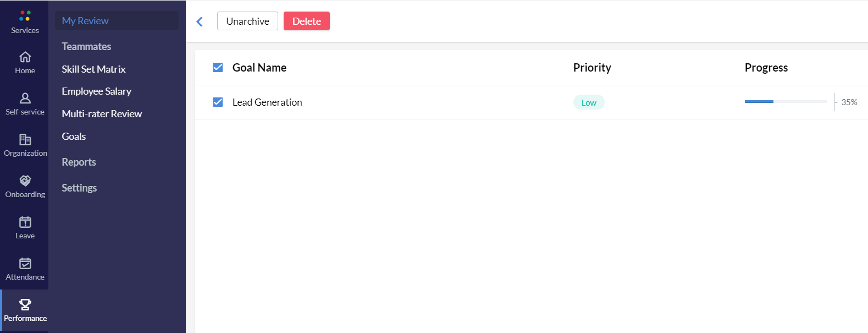Image resolution: width=868 pixels, height=333 pixels.
Task: Open the Services app grid icon
Action: [25, 16]
